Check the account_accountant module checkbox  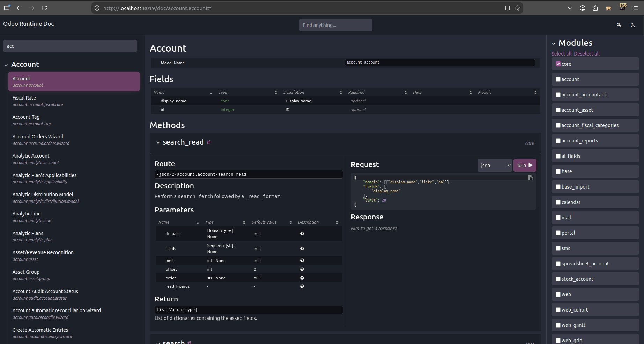pyautogui.click(x=558, y=95)
